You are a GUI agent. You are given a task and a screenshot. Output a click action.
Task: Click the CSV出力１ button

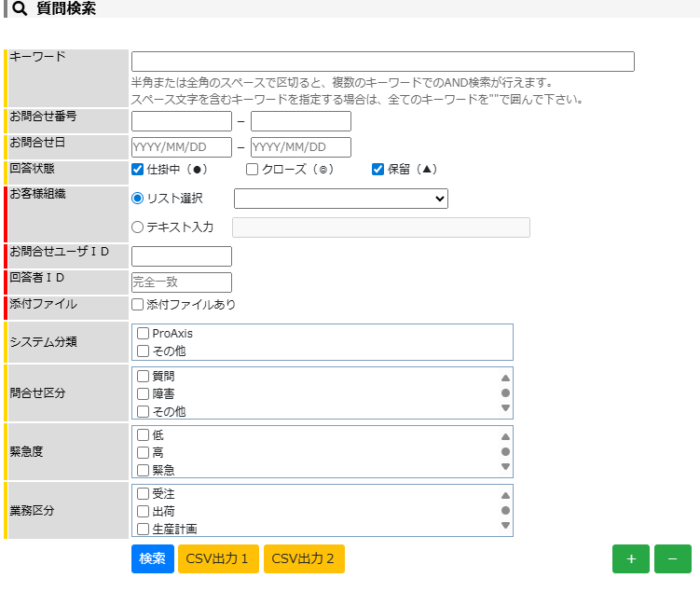tap(218, 558)
